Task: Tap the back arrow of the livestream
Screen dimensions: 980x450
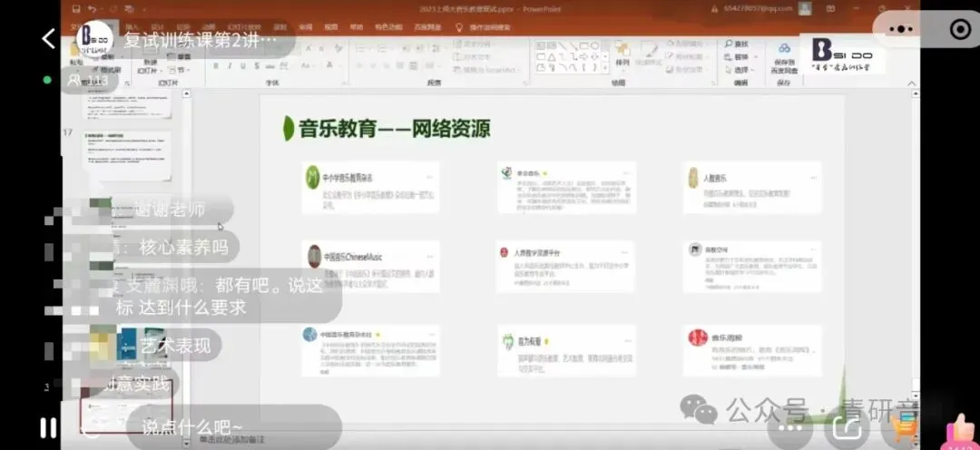Action: click(x=48, y=39)
